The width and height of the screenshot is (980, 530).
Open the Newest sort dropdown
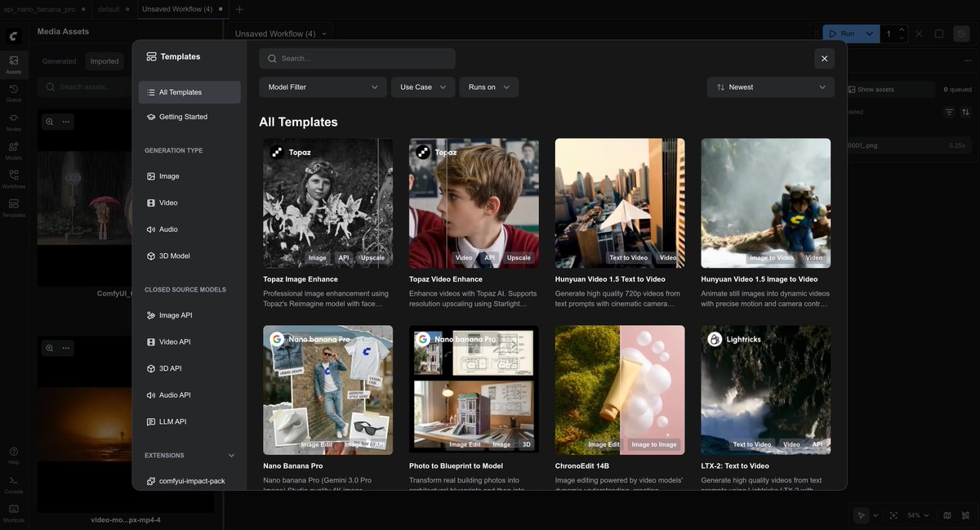(x=771, y=87)
